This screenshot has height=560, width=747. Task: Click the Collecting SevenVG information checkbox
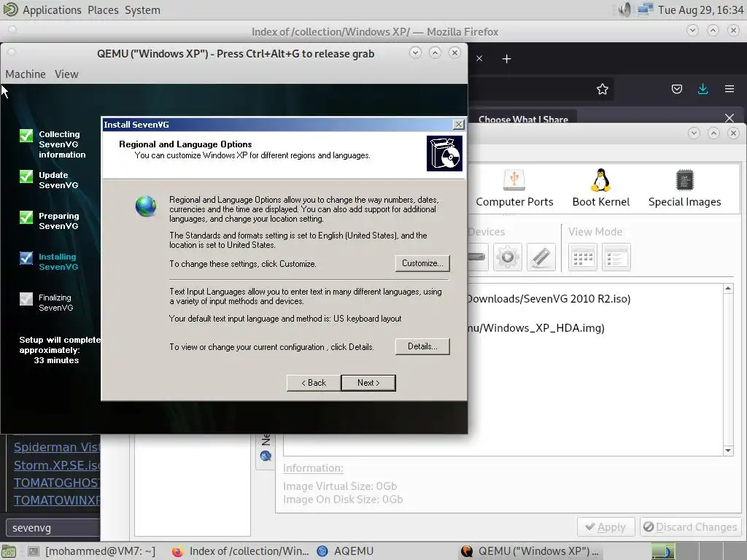pyautogui.click(x=26, y=136)
